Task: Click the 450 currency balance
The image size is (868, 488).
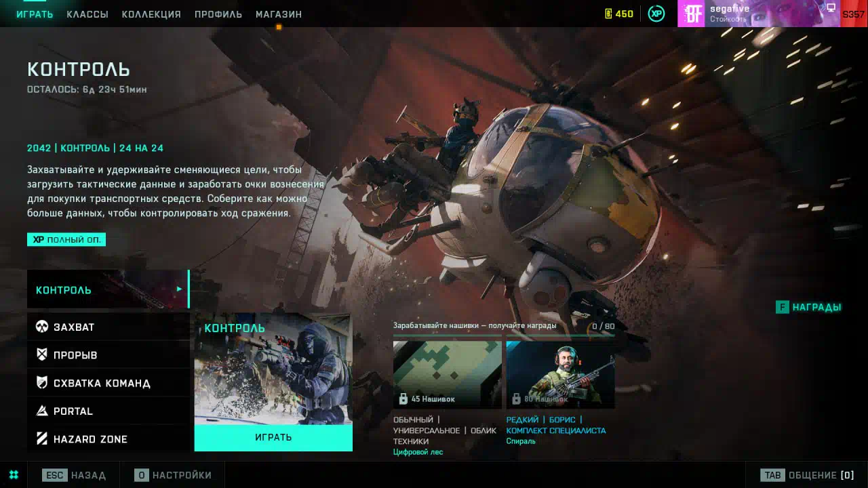Action: click(624, 14)
